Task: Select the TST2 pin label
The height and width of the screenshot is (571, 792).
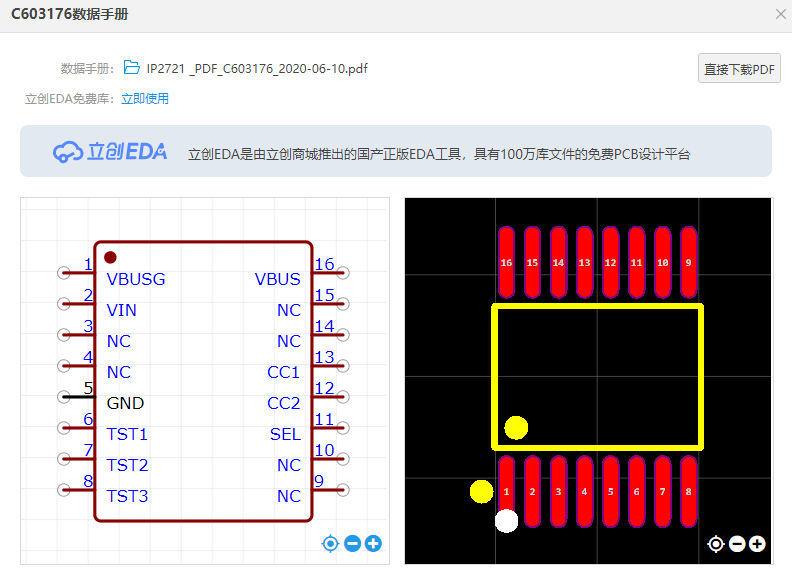Action: tap(127, 465)
